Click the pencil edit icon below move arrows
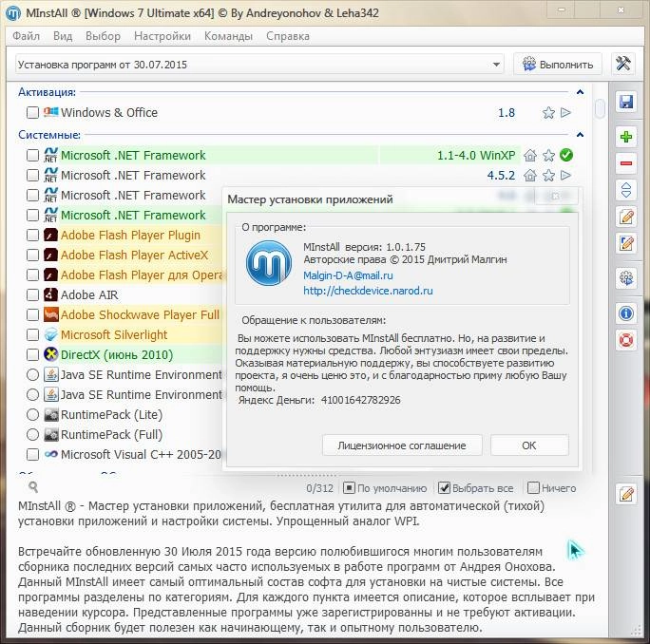 coord(626,218)
